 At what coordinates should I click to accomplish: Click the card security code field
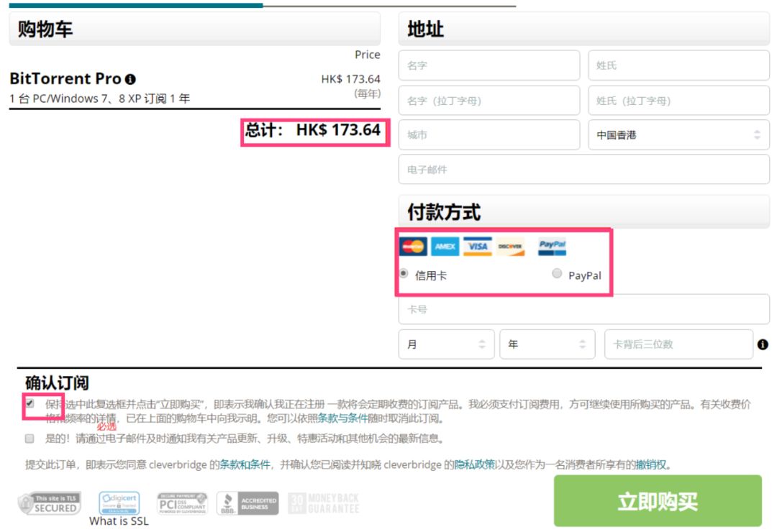(x=678, y=344)
